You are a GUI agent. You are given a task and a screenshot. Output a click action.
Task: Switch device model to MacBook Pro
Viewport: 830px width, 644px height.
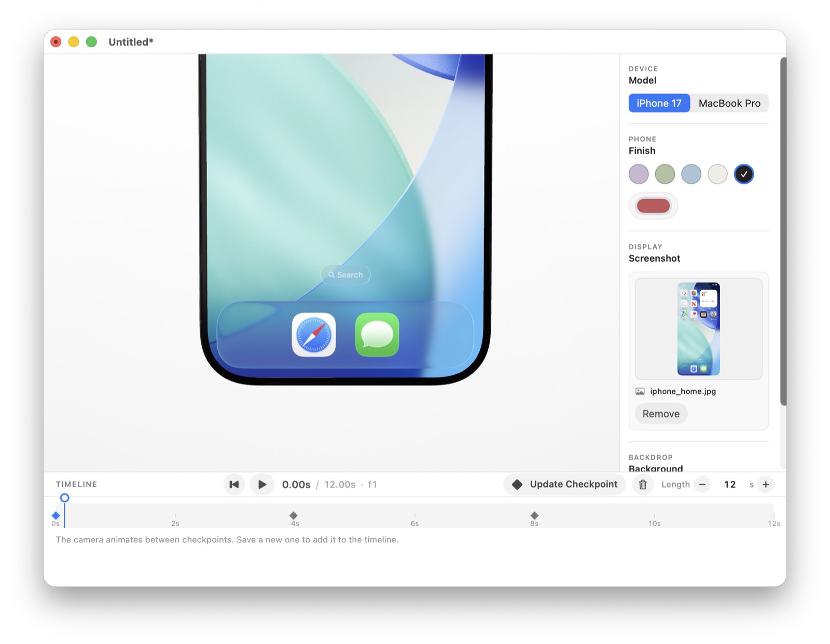pos(729,103)
